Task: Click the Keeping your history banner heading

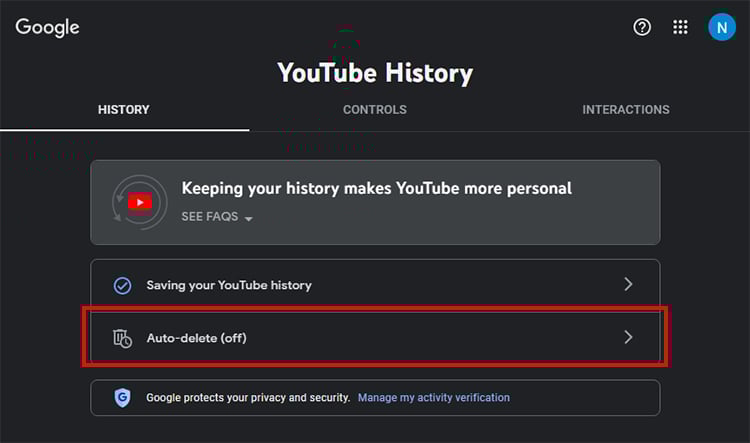Action: [x=376, y=188]
